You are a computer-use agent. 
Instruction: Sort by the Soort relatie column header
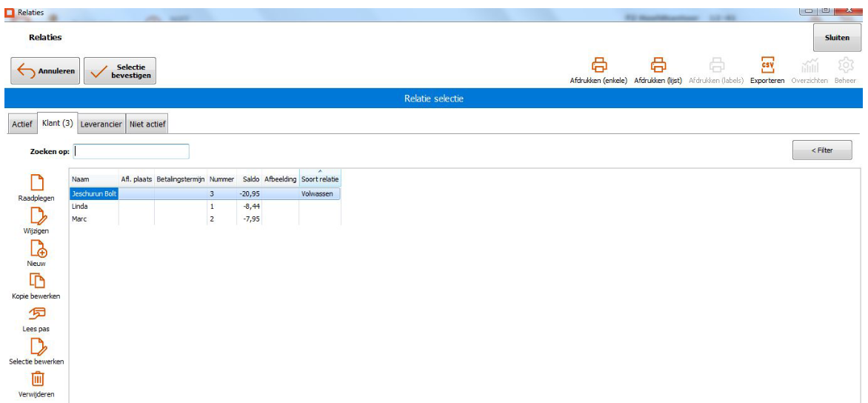pyautogui.click(x=320, y=179)
